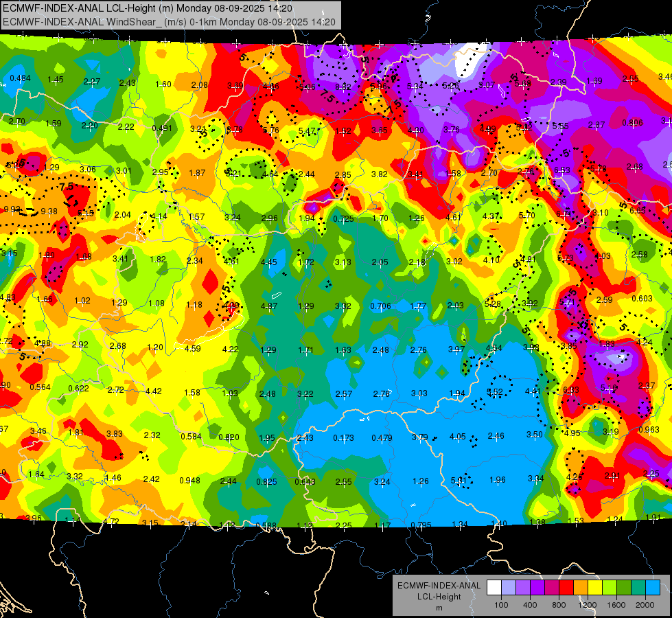Click the wind shear value 0.725

343,219
